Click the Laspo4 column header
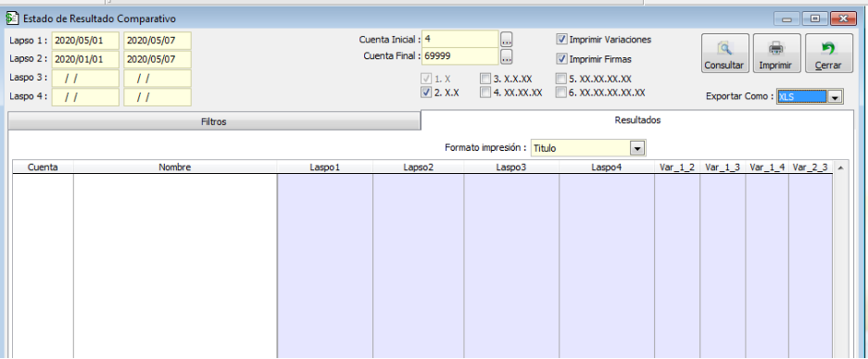This screenshot has width=868, height=359. pyautogui.click(x=607, y=167)
